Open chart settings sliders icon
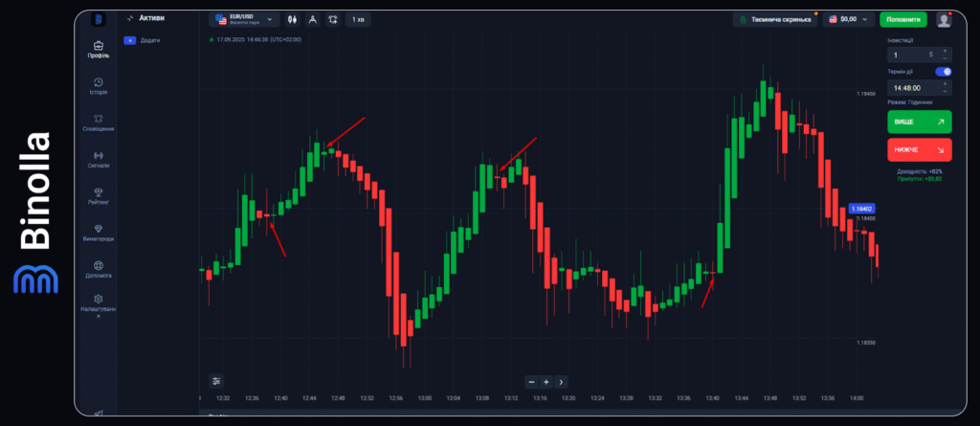 click(216, 381)
